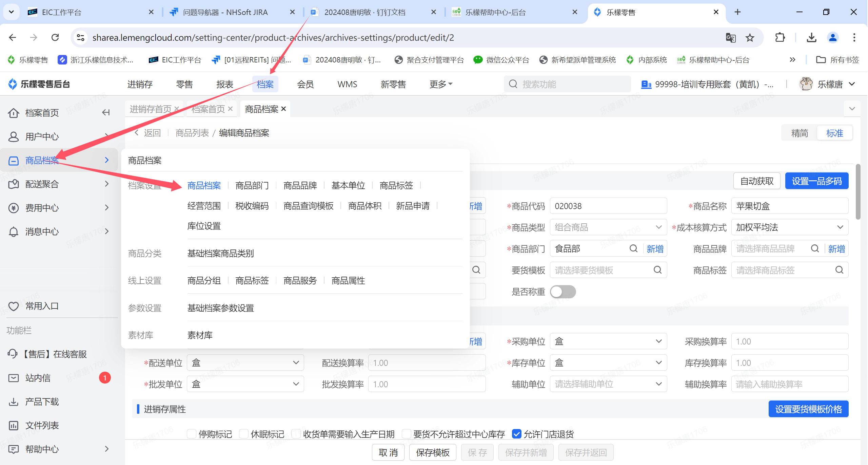This screenshot has height=465, width=868.
Task: Collapse the left sidebar menu
Action: click(x=106, y=112)
